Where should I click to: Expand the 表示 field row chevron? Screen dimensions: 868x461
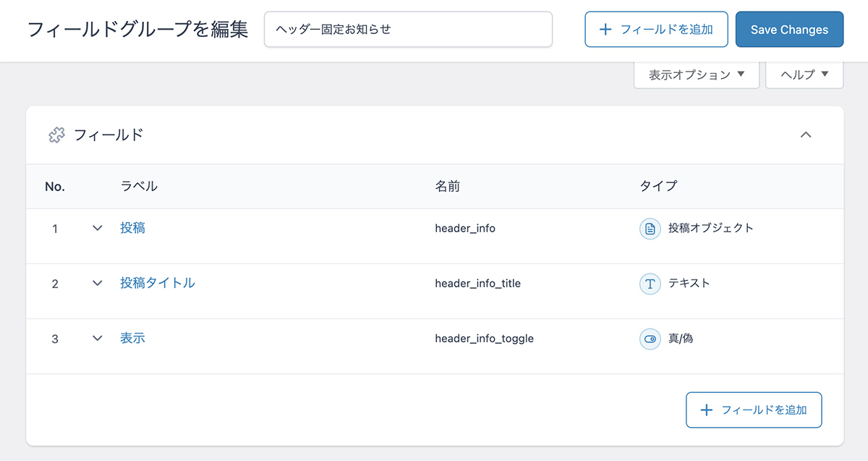(x=98, y=338)
